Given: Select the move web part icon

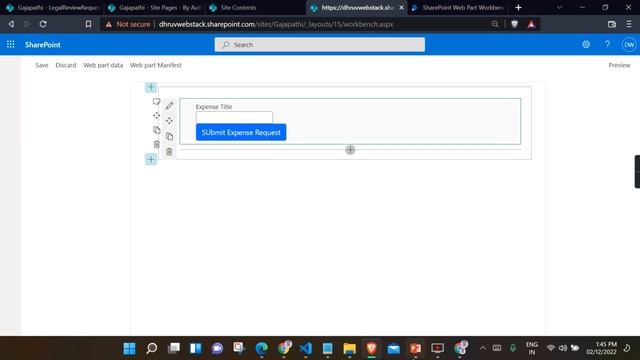Looking at the screenshot, I should tap(169, 121).
